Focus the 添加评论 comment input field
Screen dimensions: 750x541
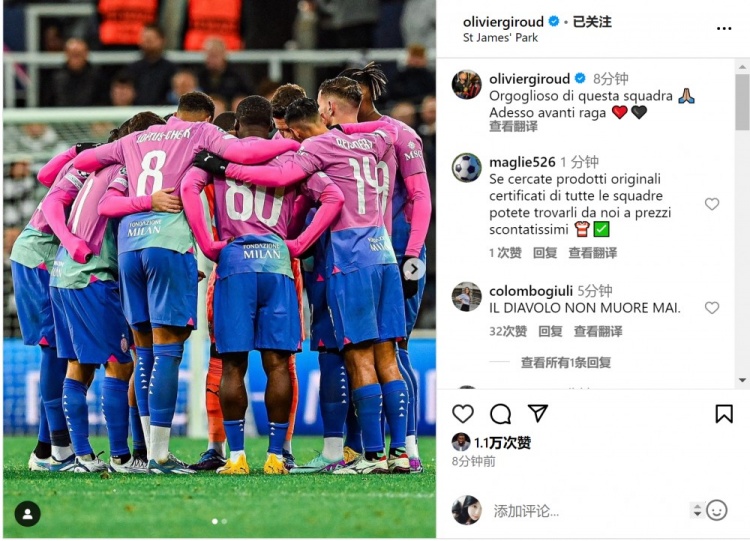pyautogui.click(x=588, y=511)
